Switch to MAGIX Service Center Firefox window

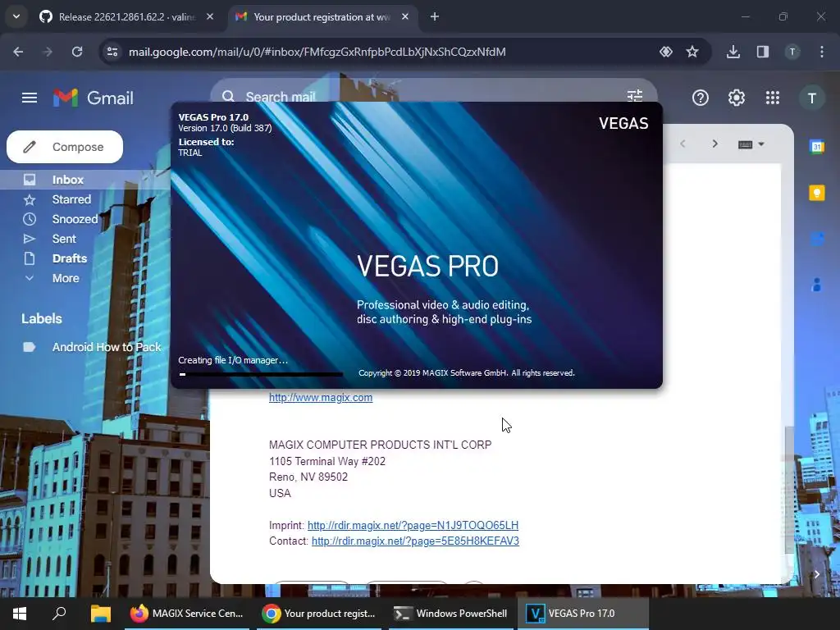(x=187, y=614)
